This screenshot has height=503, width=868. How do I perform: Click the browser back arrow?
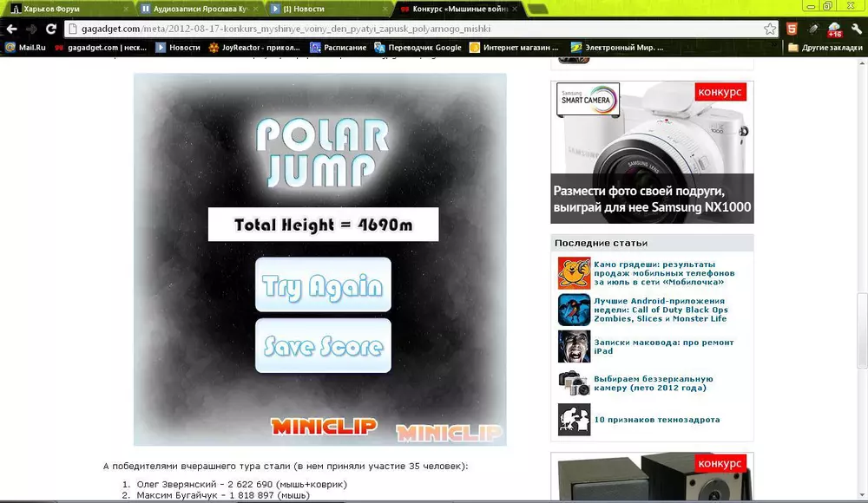11,29
